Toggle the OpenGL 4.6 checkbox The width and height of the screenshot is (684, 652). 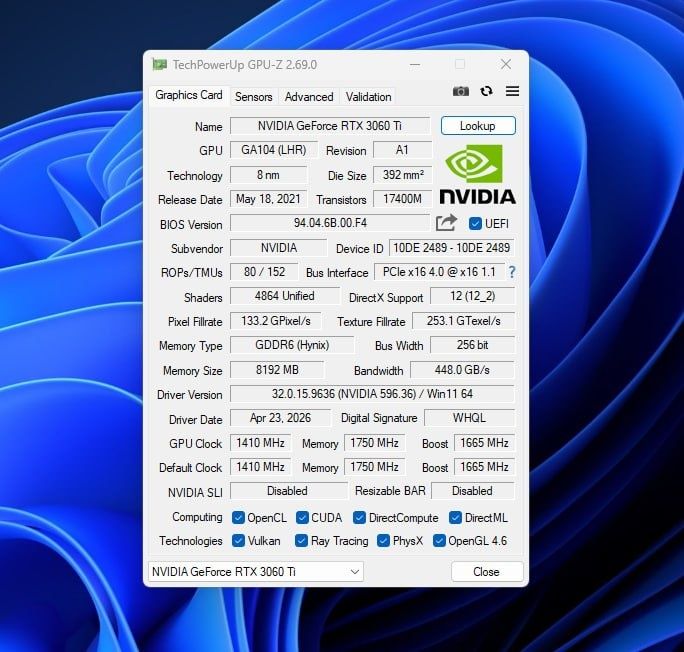point(439,541)
